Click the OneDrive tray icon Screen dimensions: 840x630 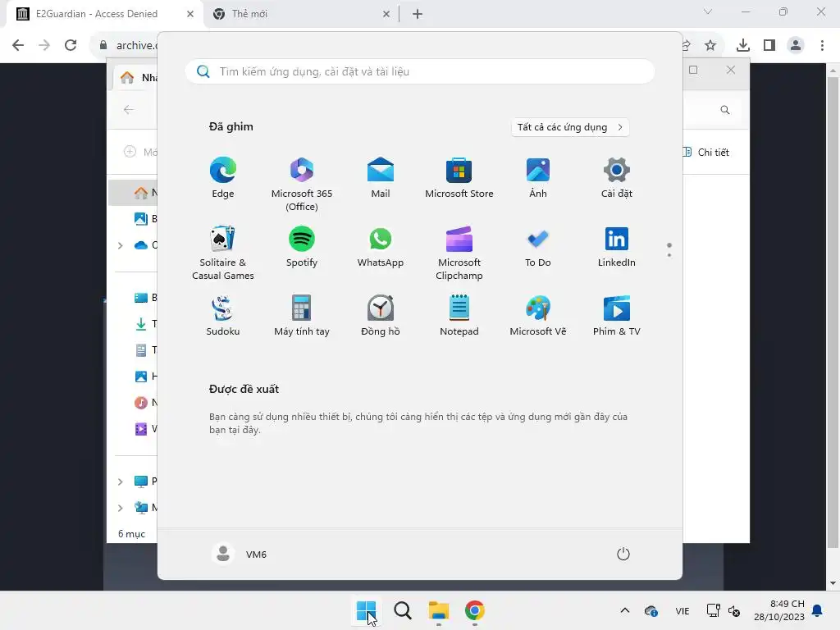pyautogui.click(x=651, y=610)
